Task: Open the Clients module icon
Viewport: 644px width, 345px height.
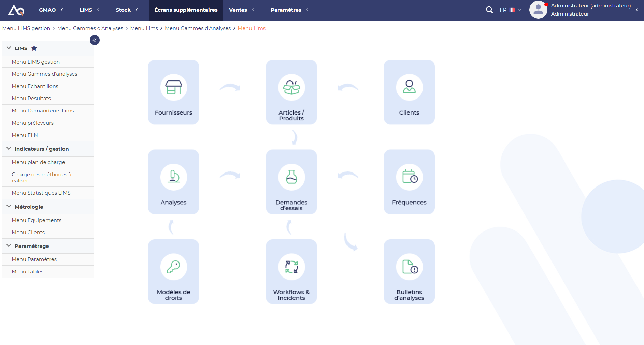Action: tap(409, 87)
